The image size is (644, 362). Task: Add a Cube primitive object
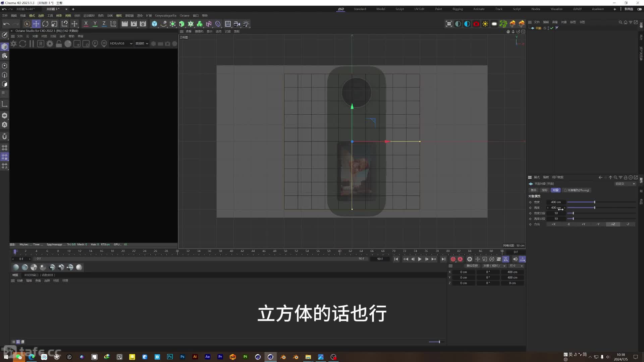pyautogui.click(x=154, y=24)
